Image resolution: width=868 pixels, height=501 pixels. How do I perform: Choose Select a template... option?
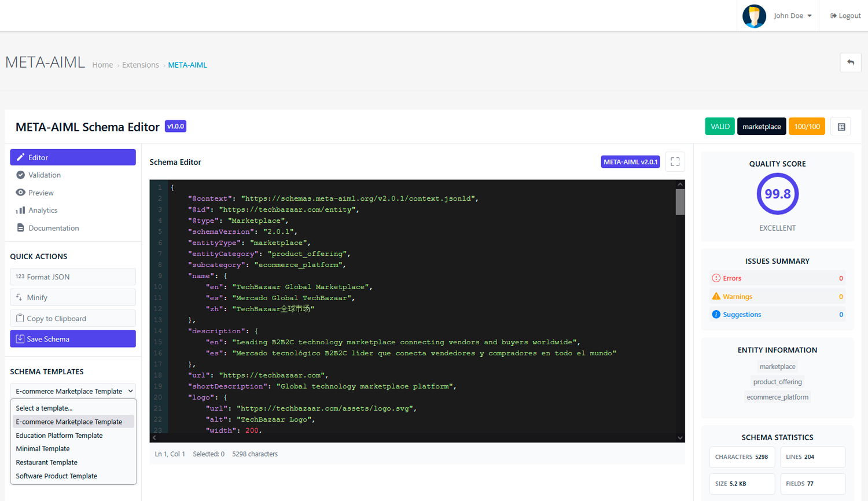[x=73, y=408]
